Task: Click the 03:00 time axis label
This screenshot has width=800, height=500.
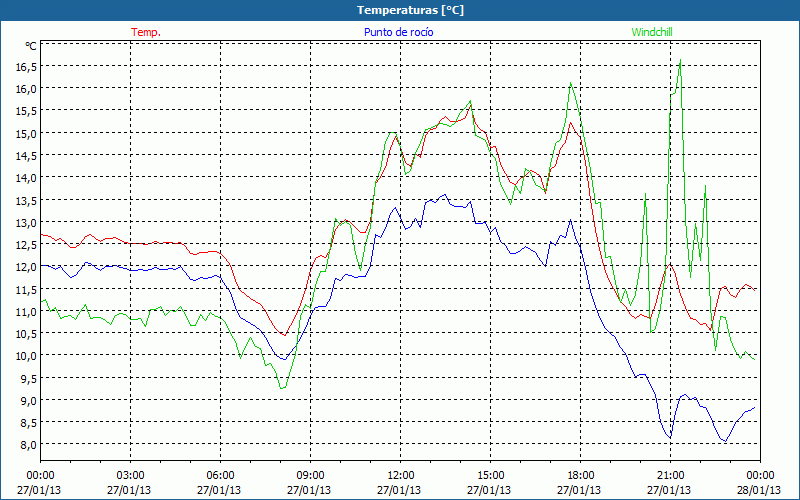Action: click(130, 476)
